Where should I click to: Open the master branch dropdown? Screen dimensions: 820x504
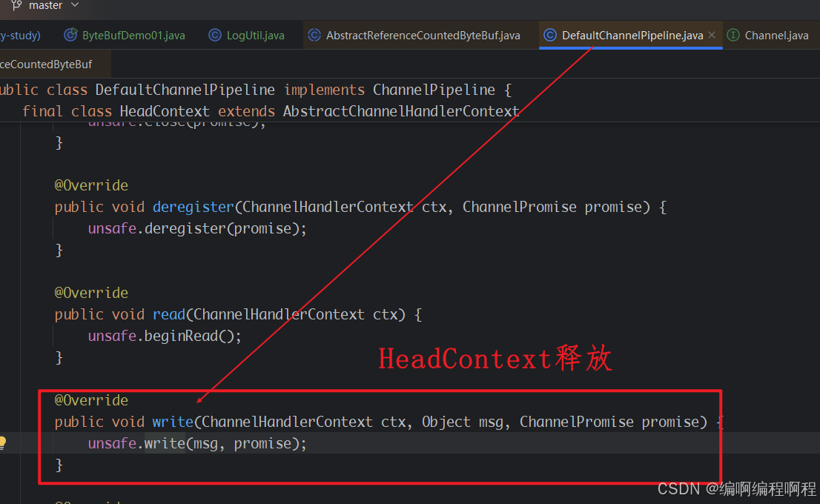pyautogui.click(x=53, y=5)
